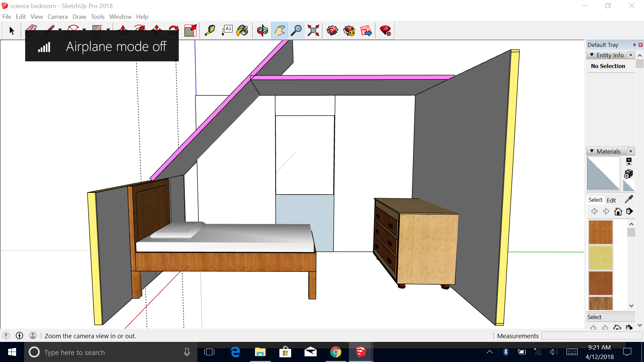The image size is (644, 362).
Task: Toggle the Pan hand tool
Action: click(279, 31)
